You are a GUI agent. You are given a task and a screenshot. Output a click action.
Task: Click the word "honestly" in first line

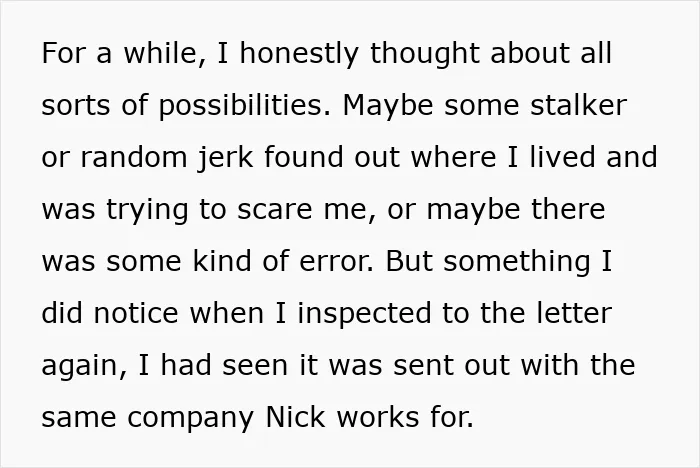[x=299, y=54]
